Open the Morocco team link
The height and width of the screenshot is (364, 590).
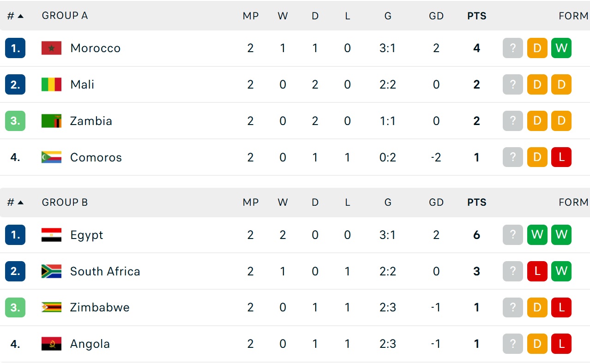point(95,48)
